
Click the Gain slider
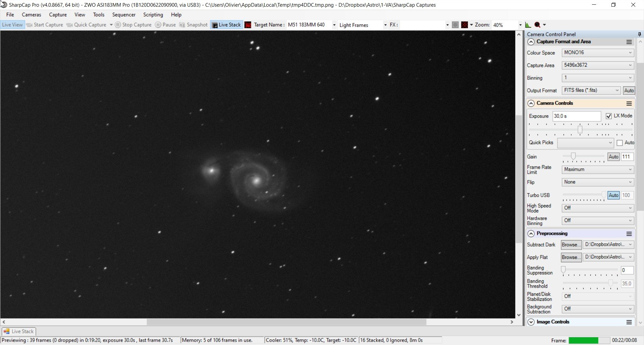[583, 156]
